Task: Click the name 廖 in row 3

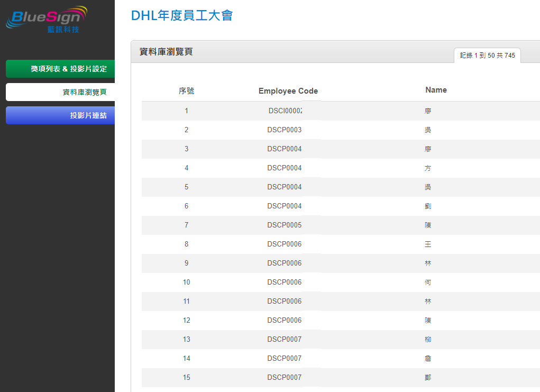Action: 427,149
